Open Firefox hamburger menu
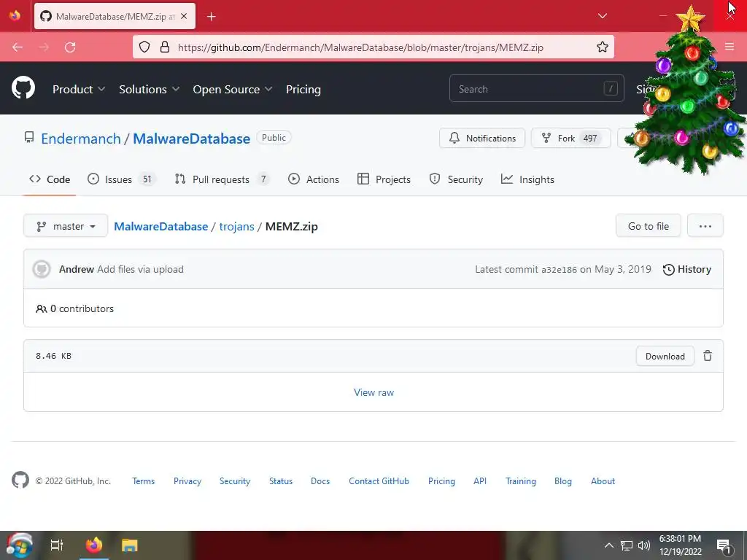This screenshot has height=560, width=747. coord(729,47)
